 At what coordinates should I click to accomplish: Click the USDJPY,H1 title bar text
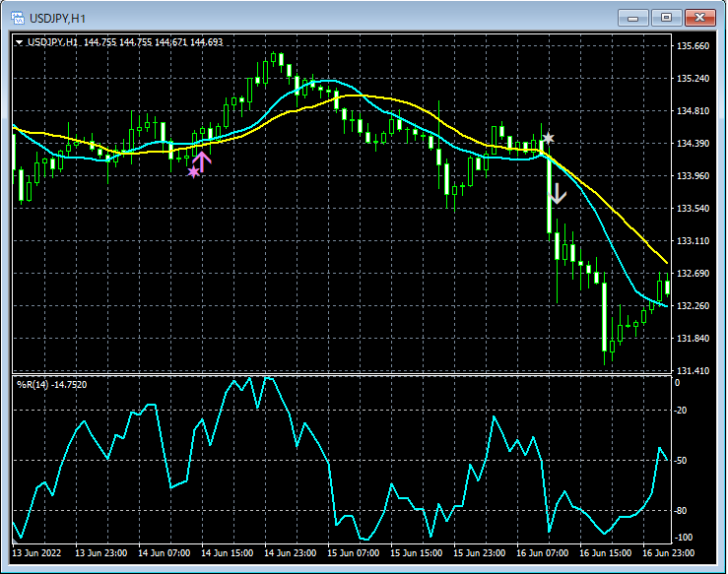click(58, 18)
